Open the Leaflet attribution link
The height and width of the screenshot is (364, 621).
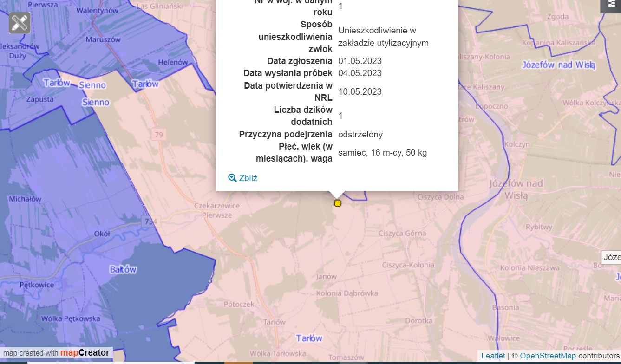tap(493, 356)
